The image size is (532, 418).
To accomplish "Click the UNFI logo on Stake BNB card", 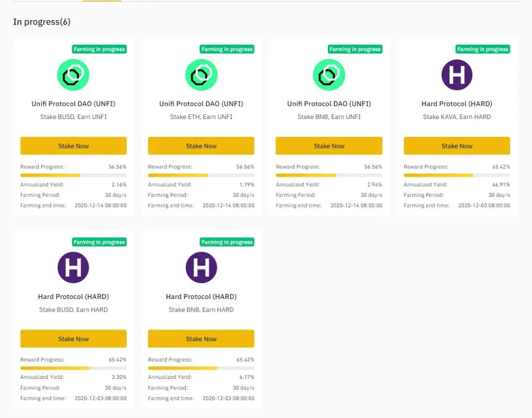I will pos(329,75).
